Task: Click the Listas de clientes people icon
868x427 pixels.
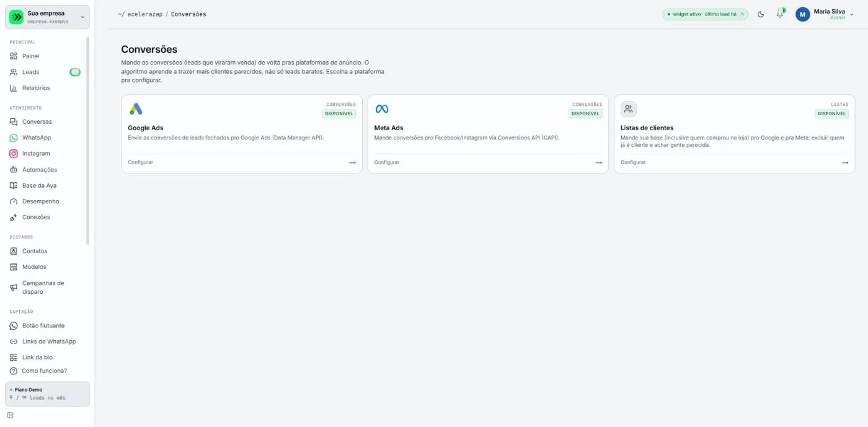Action: click(x=629, y=109)
